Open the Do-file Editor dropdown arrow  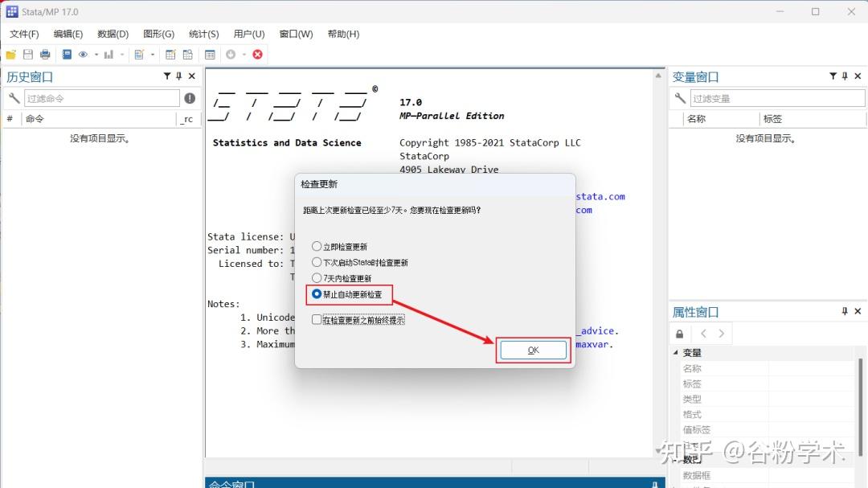[x=152, y=55]
